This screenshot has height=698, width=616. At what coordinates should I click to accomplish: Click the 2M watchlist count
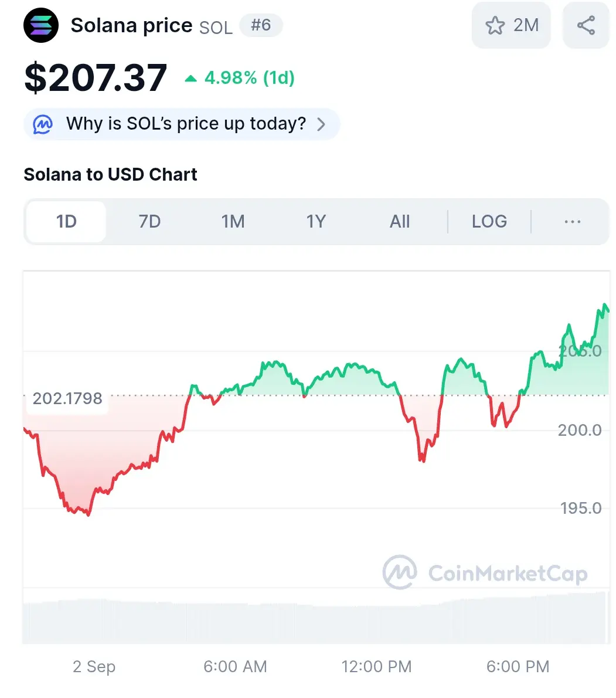click(x=526, y=25)
